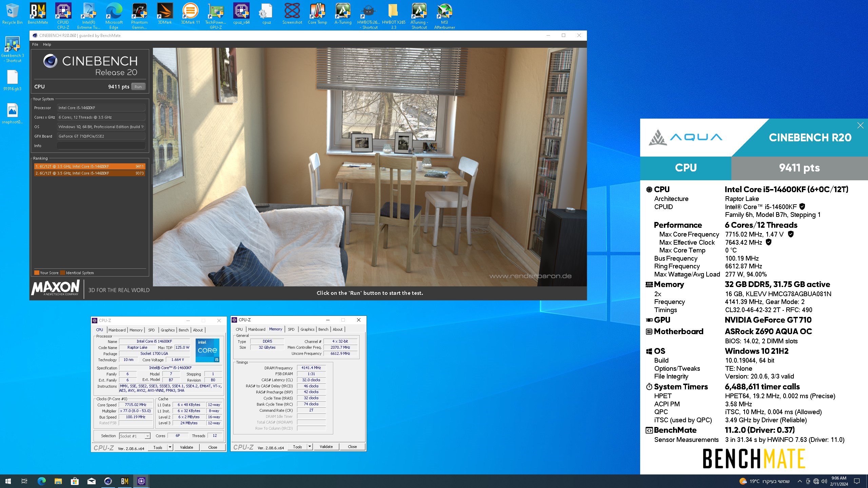Open SPD tab in left CPU-Z window
868x488 pixels.
pyautogui.click(x=152, y=330)
